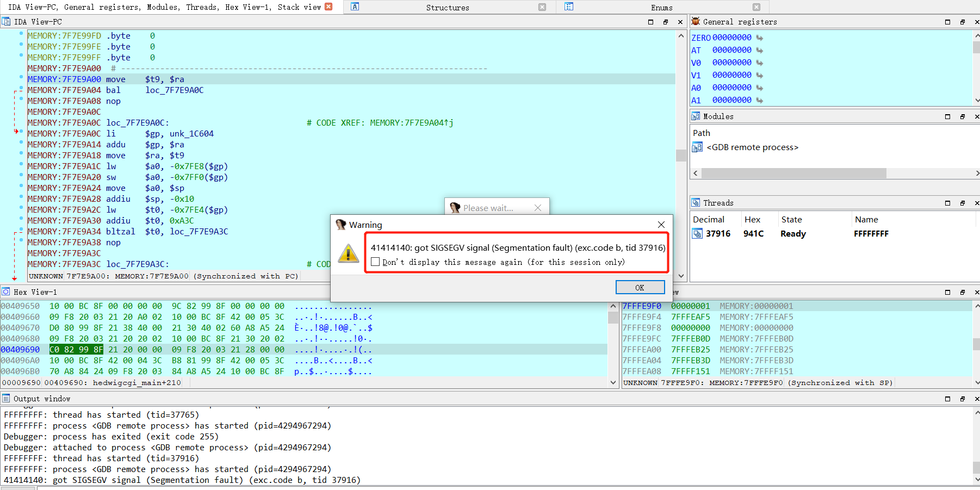The width and height of the screenshot is (980, 490).
Task: Select the "loc_7F7E9A0C" operand on the bal line
Action: click(175, 90)
